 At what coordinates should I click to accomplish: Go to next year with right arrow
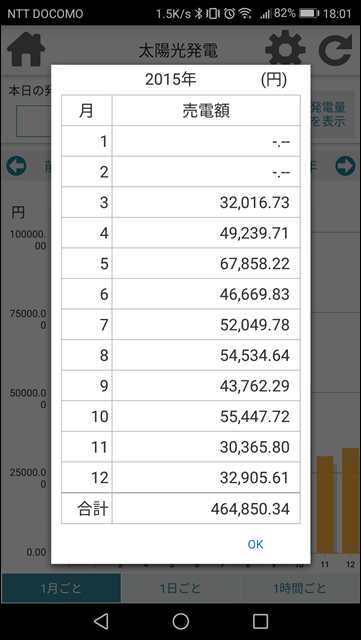(345, 166)
